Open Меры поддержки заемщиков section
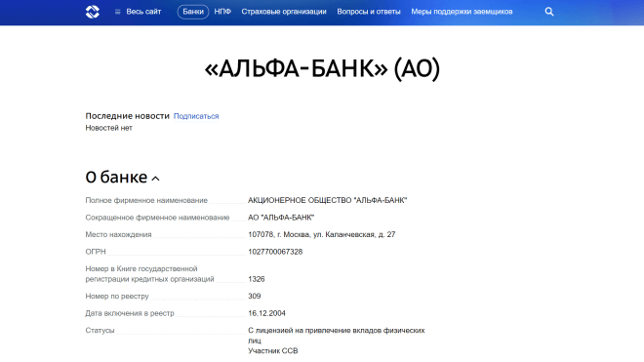644x362 pixels. (x=462, y=12)
